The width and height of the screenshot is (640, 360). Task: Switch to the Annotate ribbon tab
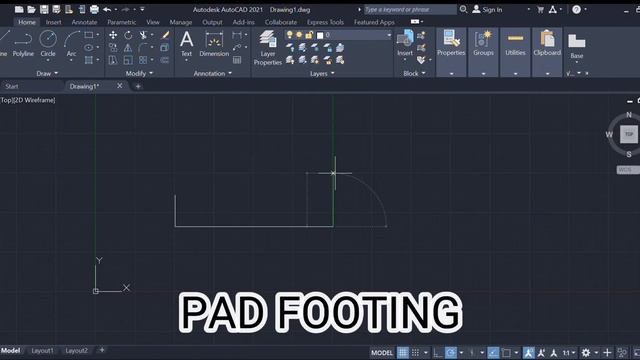point(84,22)
